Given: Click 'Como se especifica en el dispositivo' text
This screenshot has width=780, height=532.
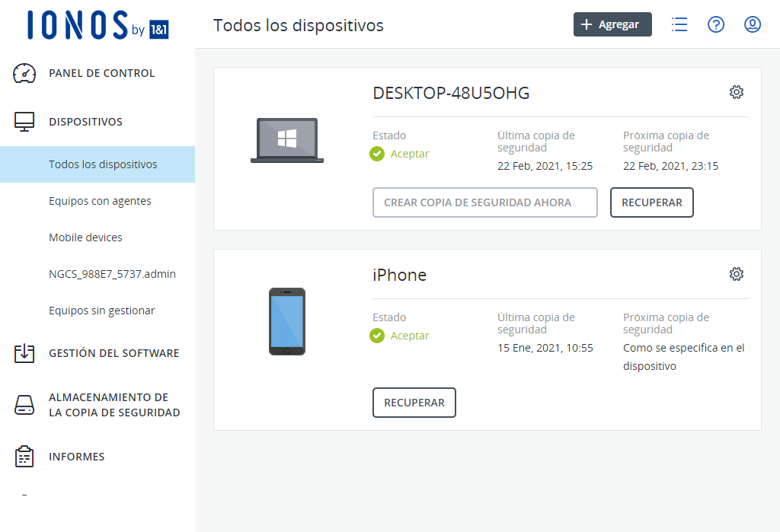Looking at the screenshot, I should pos(683,357).
